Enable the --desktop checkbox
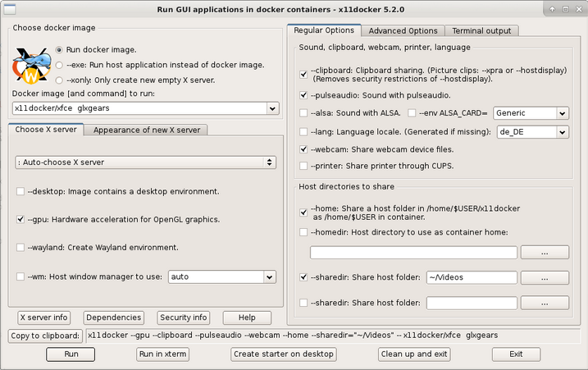 click(21, 191)
